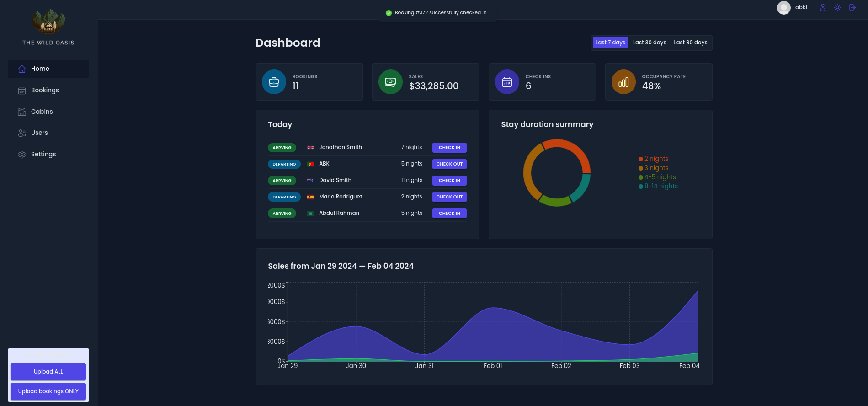This screenshot has height=406, width=868.
Task: Click the DEPARTING tag for ABK
Action: tap(284, 164)
